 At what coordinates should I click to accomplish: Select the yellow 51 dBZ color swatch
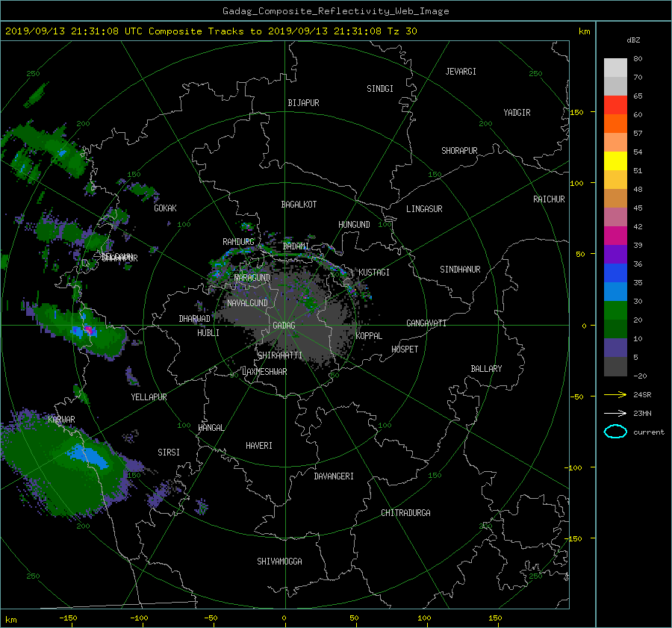click(615, 161)
